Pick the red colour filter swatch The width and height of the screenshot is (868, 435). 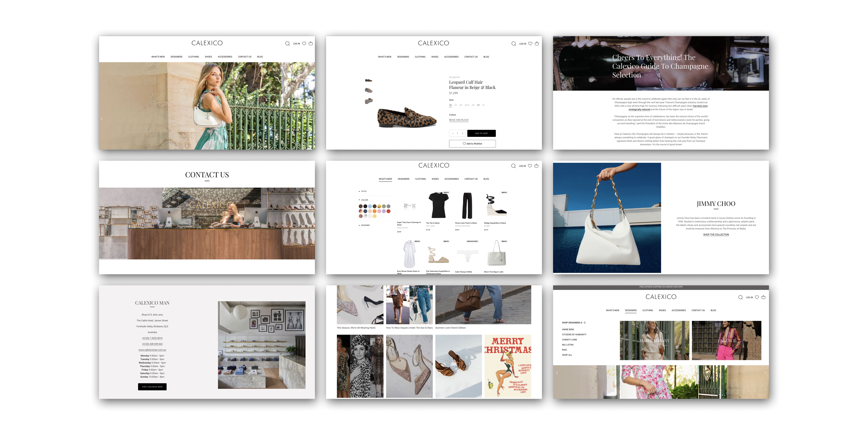tap(389, 211)
